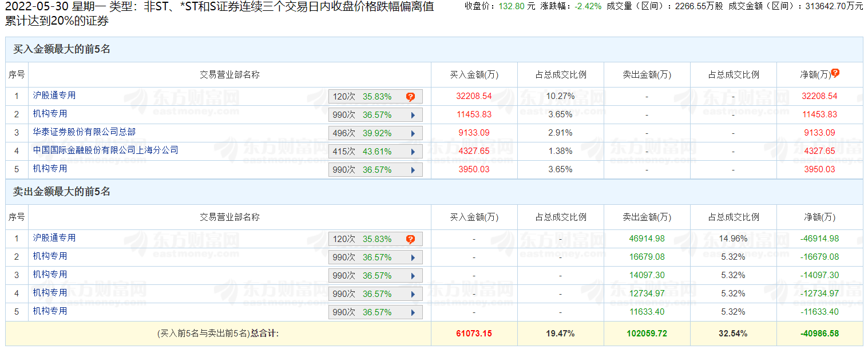Image resolution: width=868 pixels, height=349 pixels.
Task: Click the 14.96% sell ratio cell
Action: (733, 239)
